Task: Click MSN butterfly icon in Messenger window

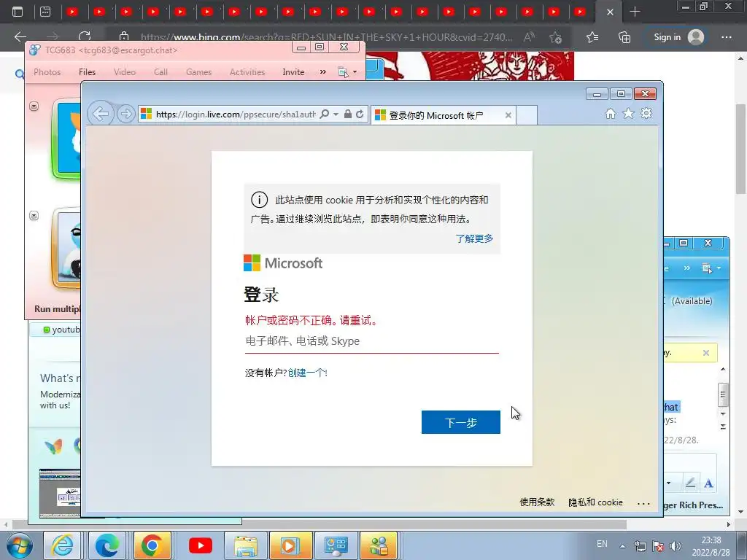Action: (x=53, y=446)
